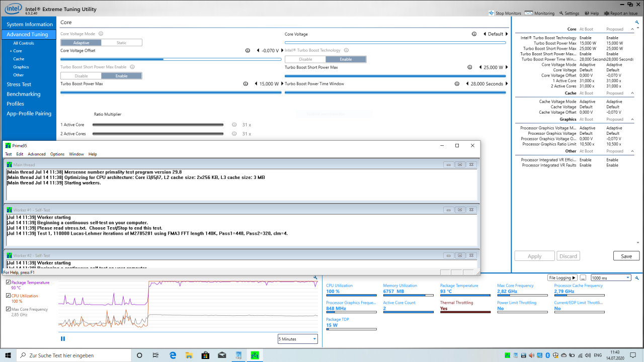Uncheck Max Core Frequency in the graph legend
This screenshot has height=362, width=644.
pyautogui.click(x=8, y=310)
